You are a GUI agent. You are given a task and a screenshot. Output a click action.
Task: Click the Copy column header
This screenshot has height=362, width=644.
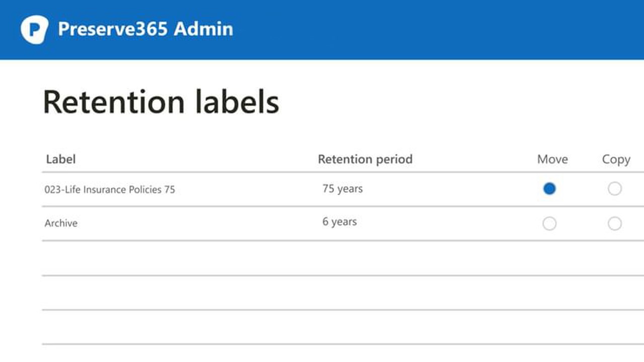point(616,159)
